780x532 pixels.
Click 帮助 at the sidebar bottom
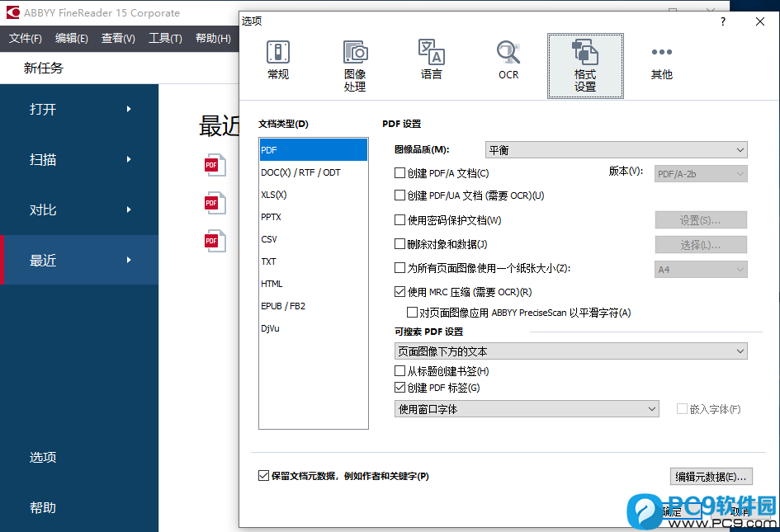point(43,507)
